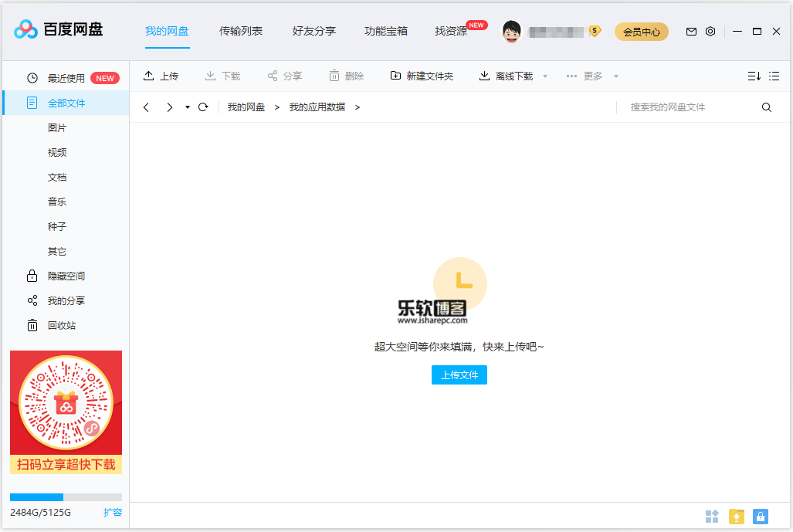
Task: Switch to the 找资源 tab
Action: click(451, 32)
